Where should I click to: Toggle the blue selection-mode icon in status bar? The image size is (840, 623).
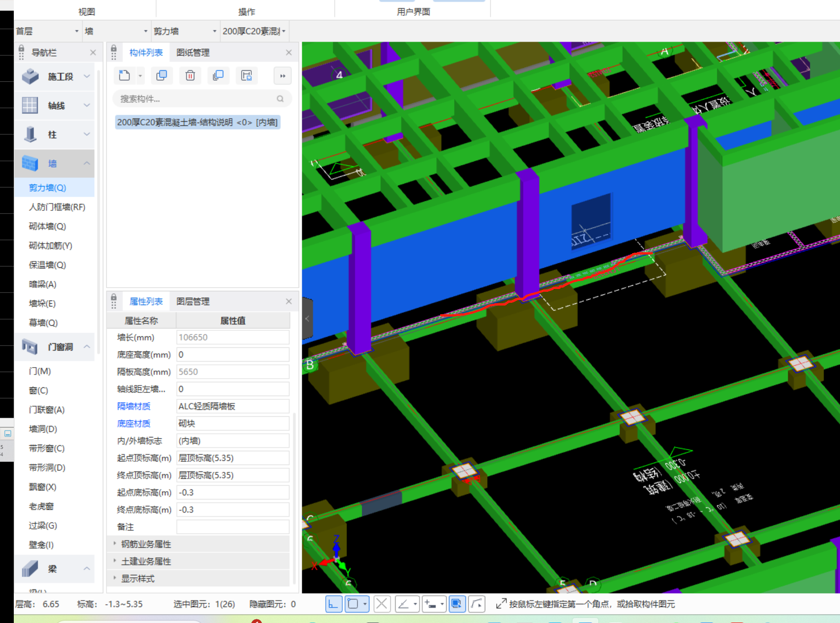457,604
